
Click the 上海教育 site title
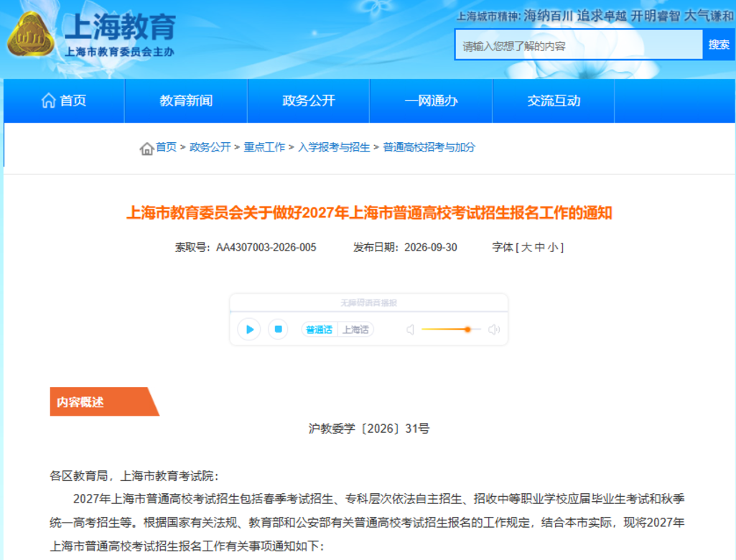120,27
